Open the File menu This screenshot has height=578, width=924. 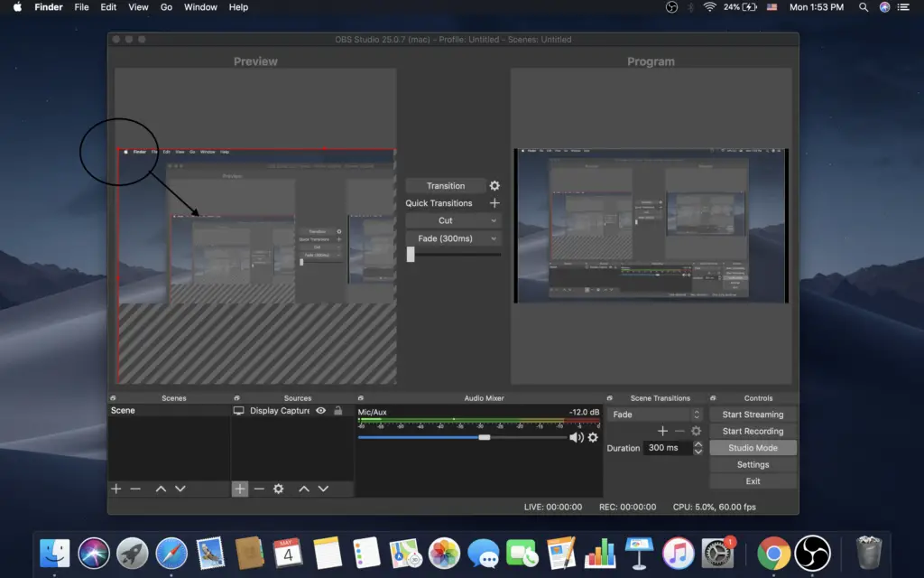coord(81,7)
